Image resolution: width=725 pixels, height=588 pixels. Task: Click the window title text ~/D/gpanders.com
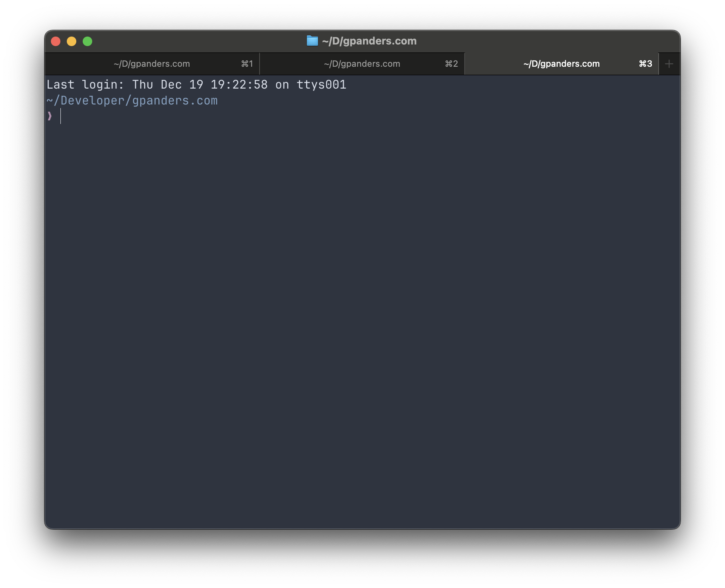click(369, 41)
